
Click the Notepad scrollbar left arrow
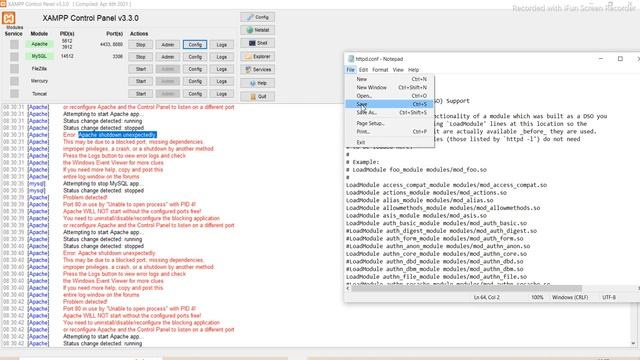pos(348,288)
